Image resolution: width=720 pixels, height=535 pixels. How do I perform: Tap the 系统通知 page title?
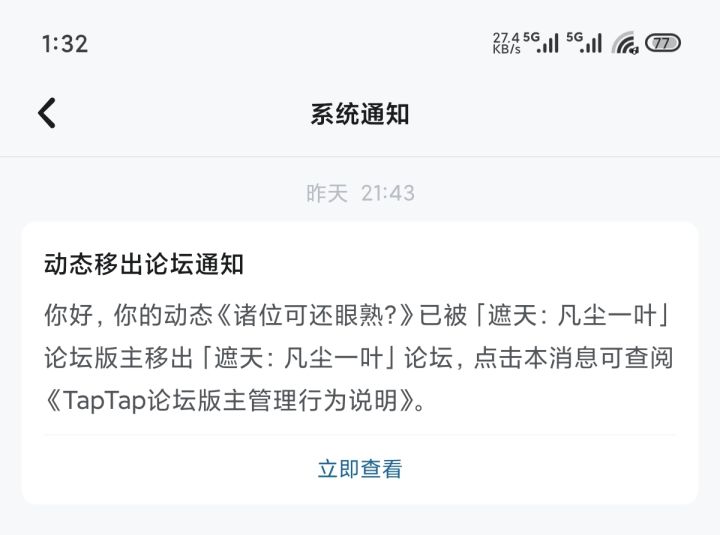tap(360, 114)
